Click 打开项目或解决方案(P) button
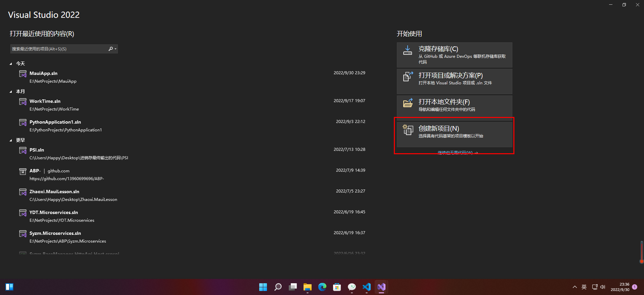Image resolution: width=644 pixels, height=295 pixels. pyautogui.click(x=454, y=82)
